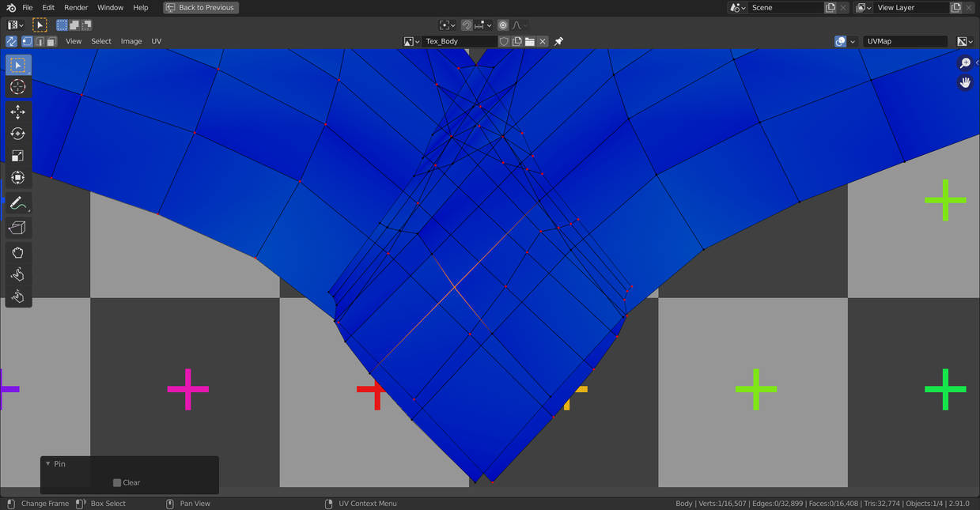Click the Blender logo icon
This screenshot has width=980, height=510.
pyautogui.click(x=11, y=7)
